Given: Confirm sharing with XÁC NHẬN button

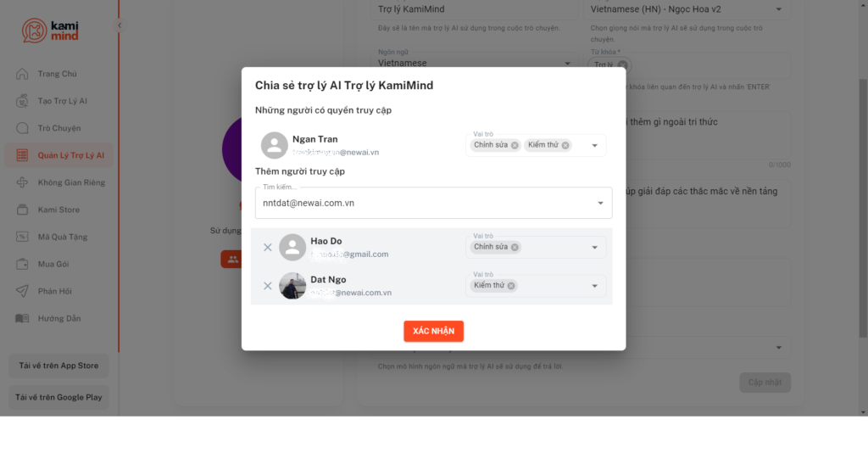Looking at the screenshot, I should click(x=433, y=331).
